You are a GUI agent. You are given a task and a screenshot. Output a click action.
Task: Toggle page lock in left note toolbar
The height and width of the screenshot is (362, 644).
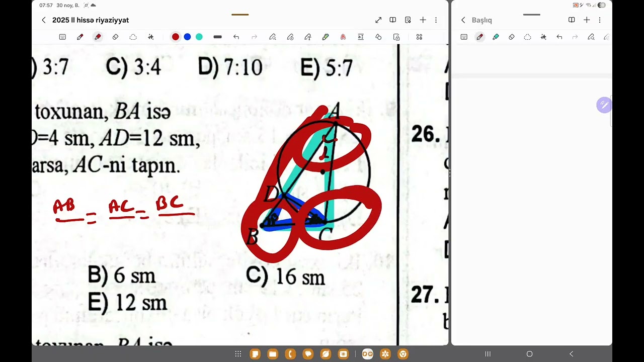(x=396, y=37)
